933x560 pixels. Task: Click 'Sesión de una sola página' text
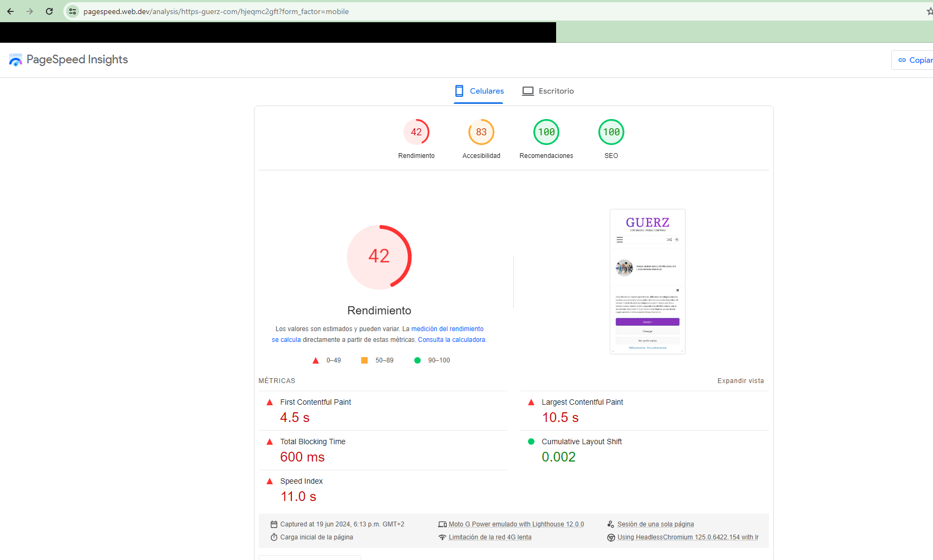click(656, 524)
